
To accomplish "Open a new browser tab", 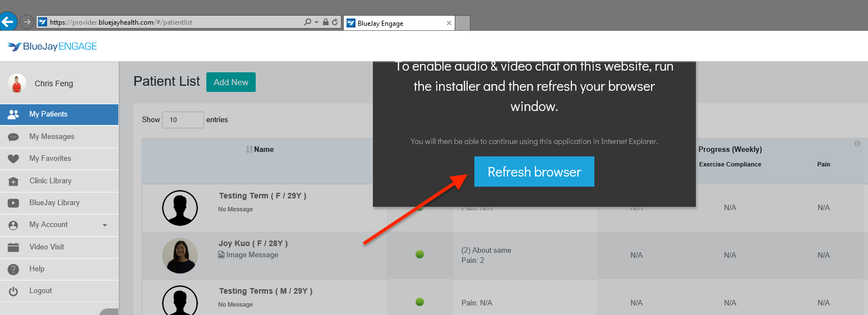I will coord(463,23).
